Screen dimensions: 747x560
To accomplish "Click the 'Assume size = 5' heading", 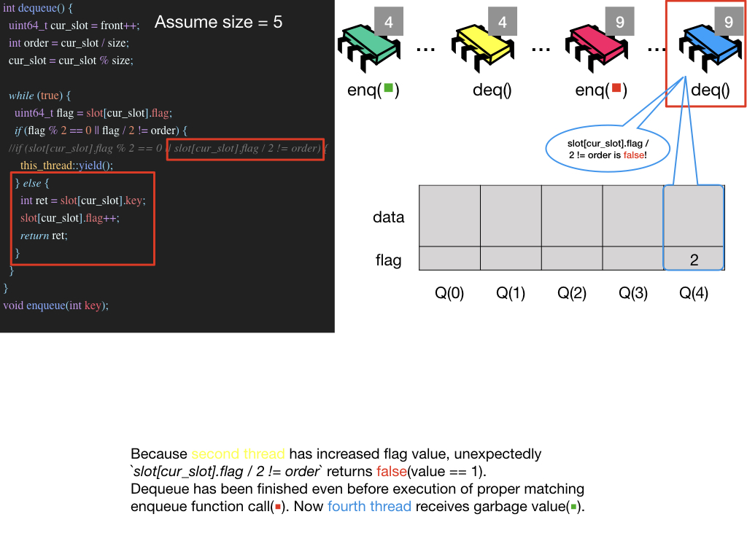I will click(x=218, y=22).
